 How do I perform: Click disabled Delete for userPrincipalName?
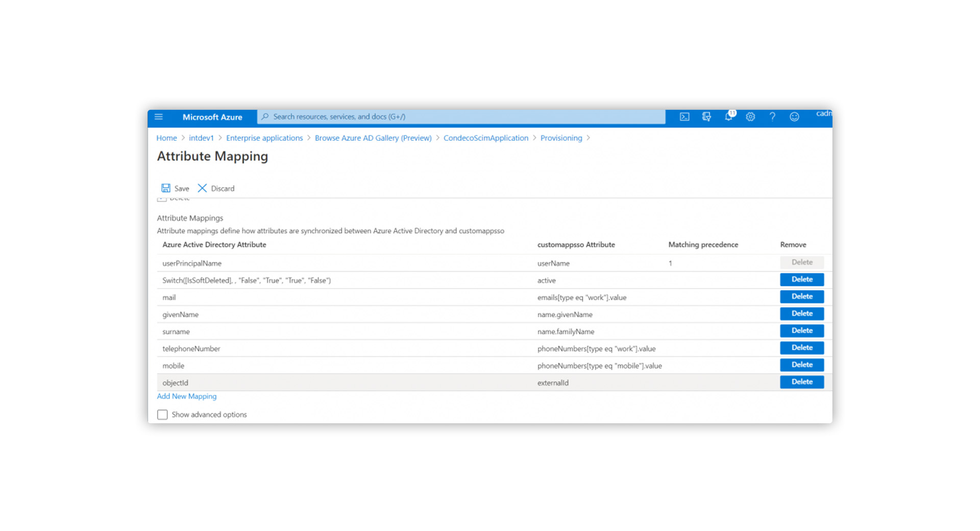pyautogui.click(x=802, y=262)
